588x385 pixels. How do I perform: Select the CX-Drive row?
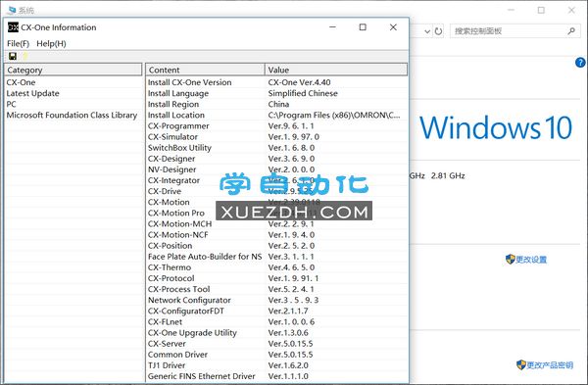click(276, 191)
